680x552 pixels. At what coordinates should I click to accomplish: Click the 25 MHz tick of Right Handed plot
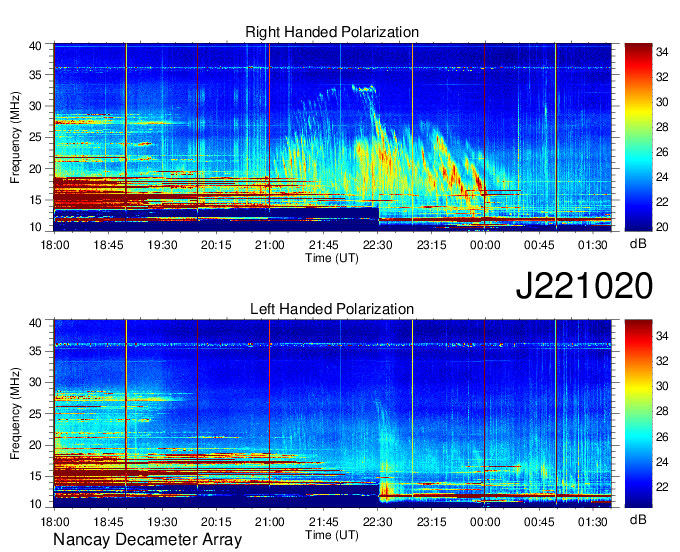pyautogui.click(x=35, y=137)
